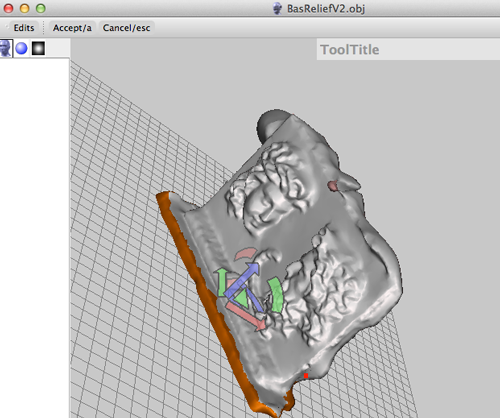Click the blue rotation arc handle
The image size is (500, 418).
tap(255, 299)
